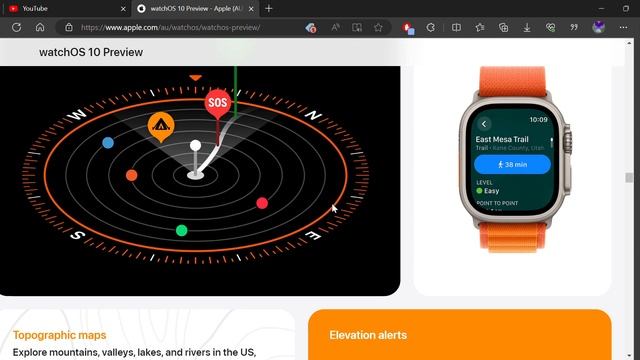640x360 pixels.
Task: Open Browser essentials heart icon
Action: coord(550,27)
